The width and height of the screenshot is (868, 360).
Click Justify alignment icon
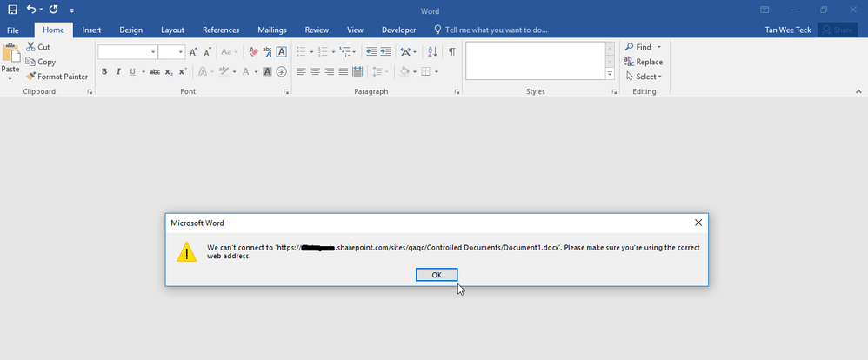[x=344, y=71]
